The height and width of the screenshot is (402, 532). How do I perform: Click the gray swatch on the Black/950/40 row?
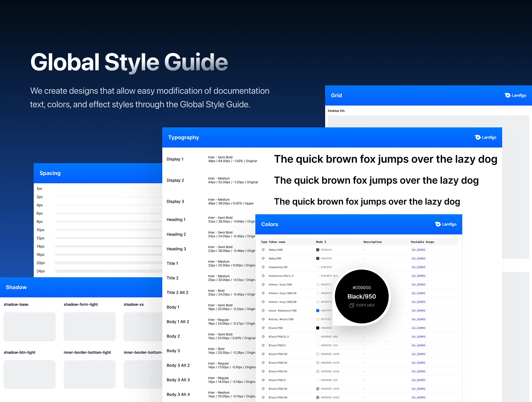tap(318, 398)
